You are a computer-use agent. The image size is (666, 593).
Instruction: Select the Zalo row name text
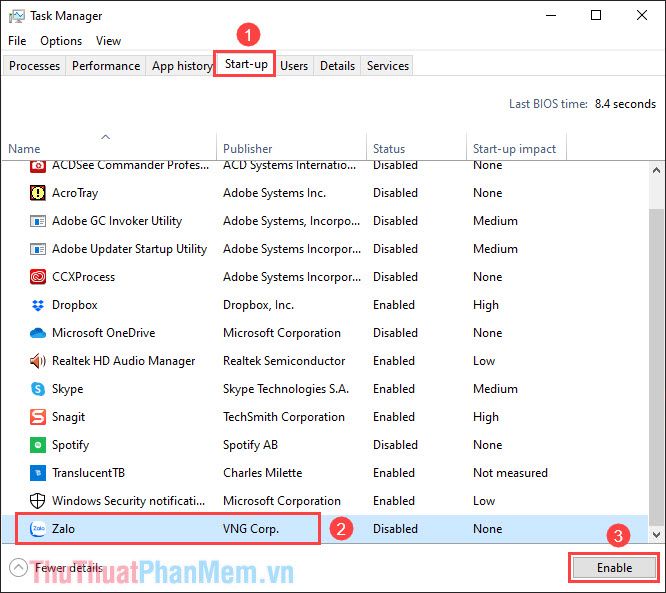coord(63,529)
